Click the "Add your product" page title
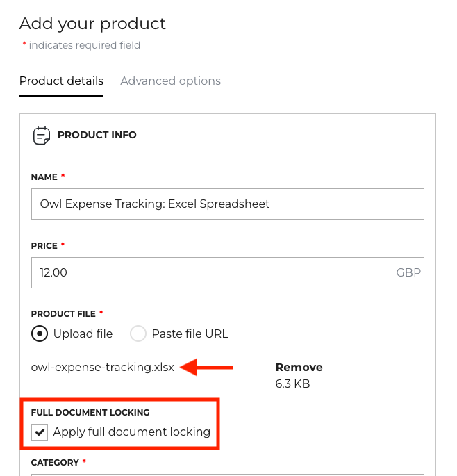 point(92,24)
